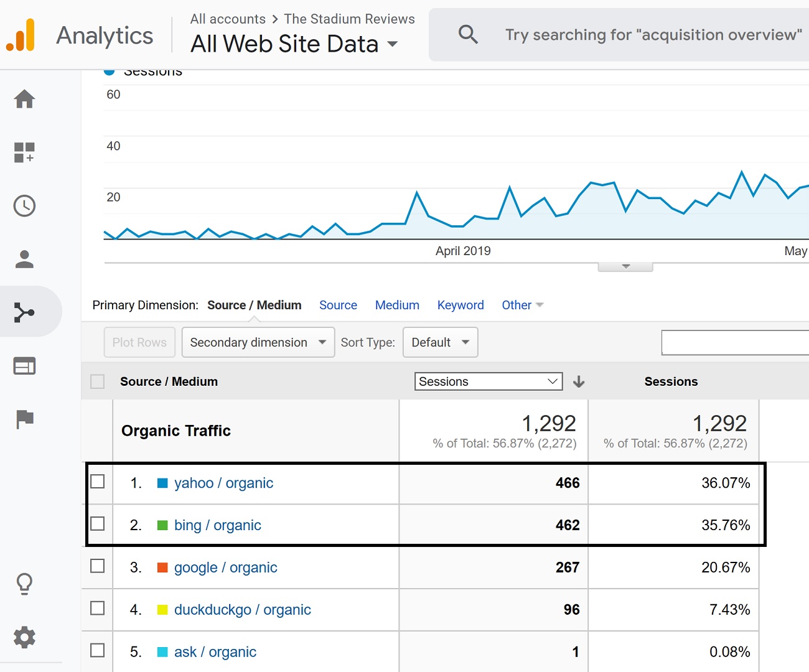
Task: Click the 267 sessions value for google
Action: point(568,567)
